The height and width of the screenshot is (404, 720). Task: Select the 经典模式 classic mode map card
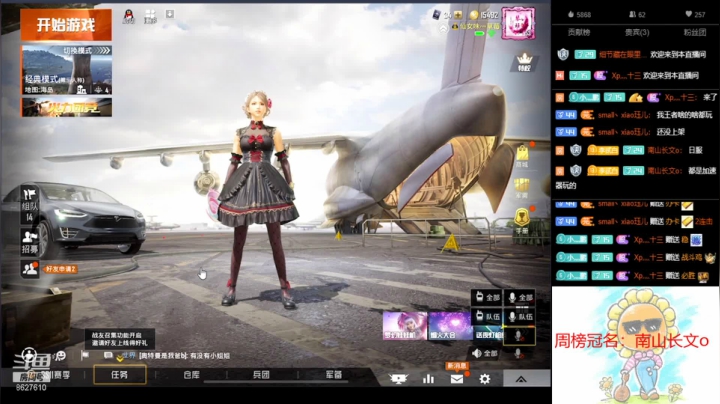pos(66,70)
